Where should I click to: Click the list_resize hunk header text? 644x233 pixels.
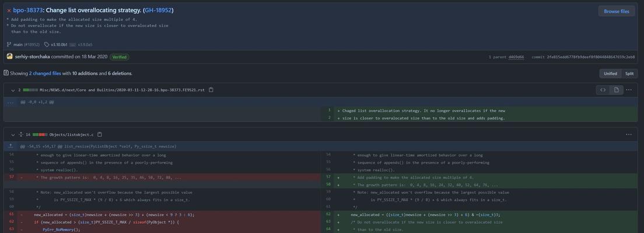(99, 146)
